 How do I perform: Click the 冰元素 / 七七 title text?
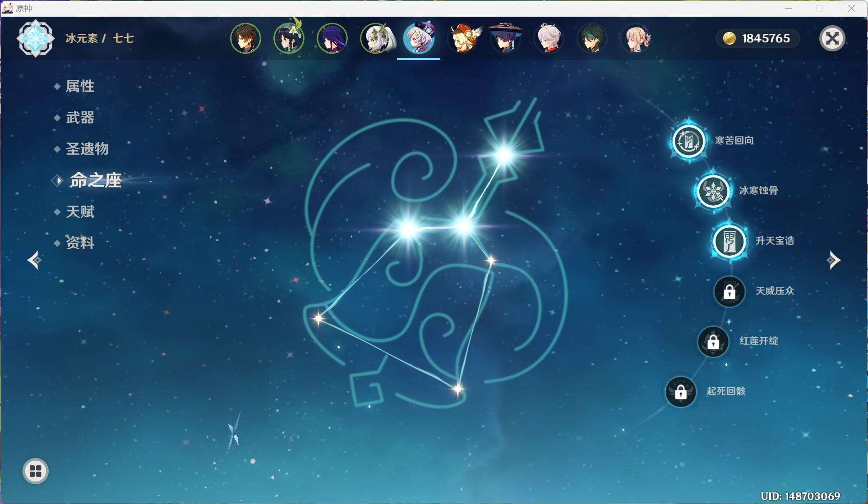point(99,38)
